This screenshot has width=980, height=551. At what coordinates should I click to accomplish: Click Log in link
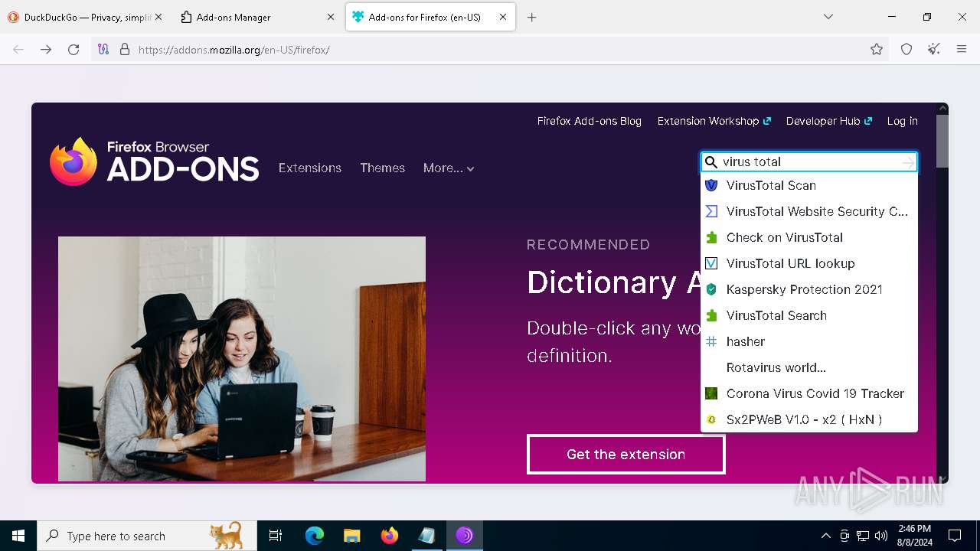(x=903, y=121)
